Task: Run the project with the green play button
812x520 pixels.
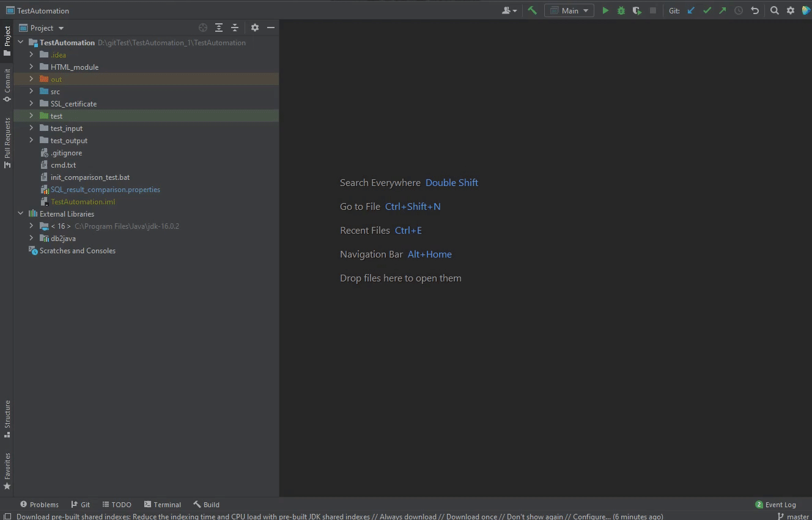Action: tap(605, 10)
